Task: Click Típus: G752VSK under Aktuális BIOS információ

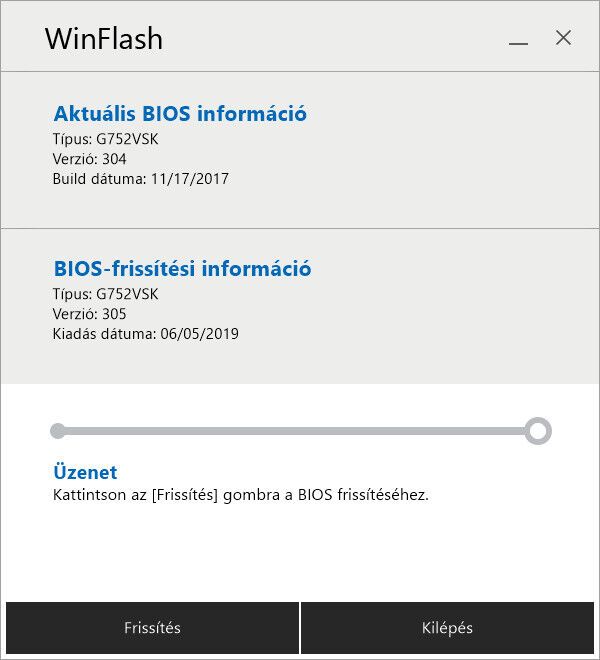Action: coord(105,139)
